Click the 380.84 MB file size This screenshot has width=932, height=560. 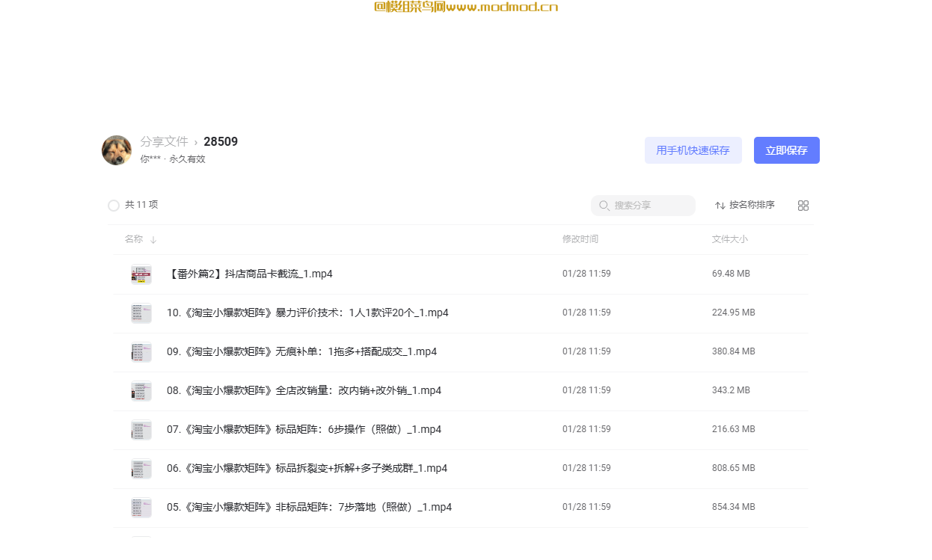(x=734, y=351)
